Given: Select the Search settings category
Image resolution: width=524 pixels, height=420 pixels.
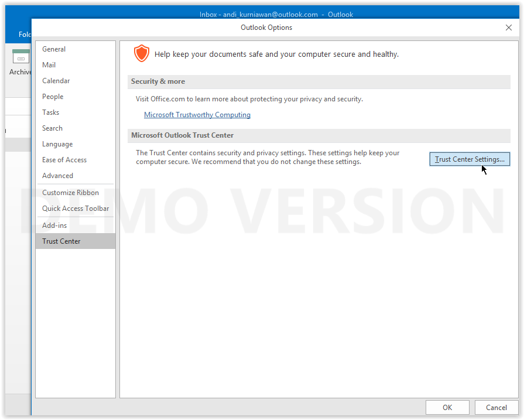Looking at the screenshot, I should (x=52, y=128).
